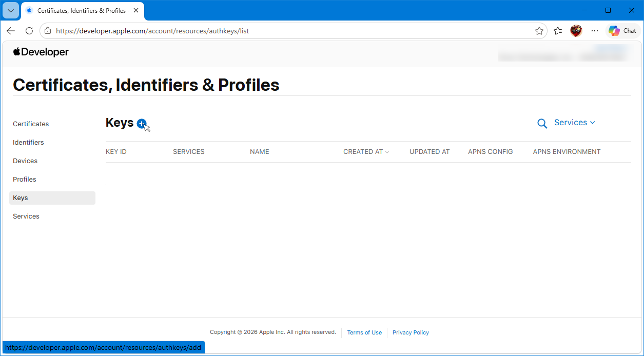
Task: Open the Privacy Policy link
Action: 411,332
